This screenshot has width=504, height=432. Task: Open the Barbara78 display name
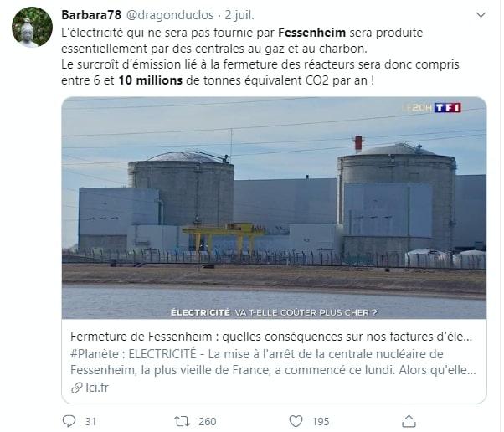click(91, 15)
